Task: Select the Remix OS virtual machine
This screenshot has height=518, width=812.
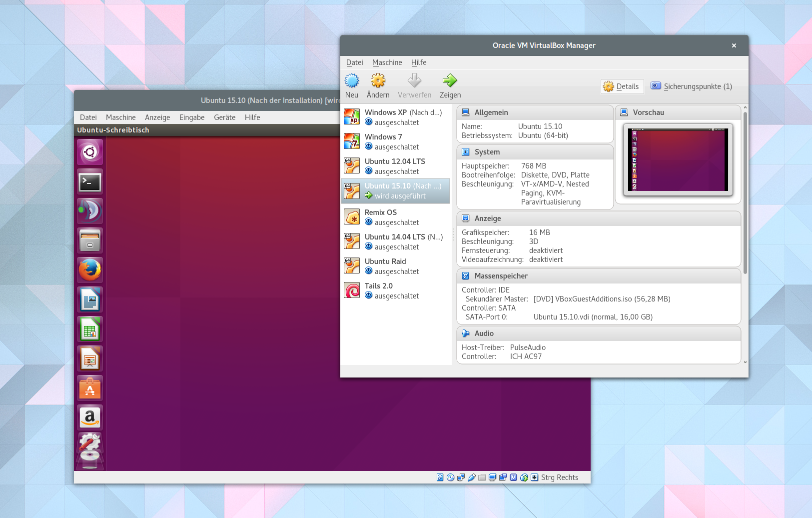Action: pos(396,217)
